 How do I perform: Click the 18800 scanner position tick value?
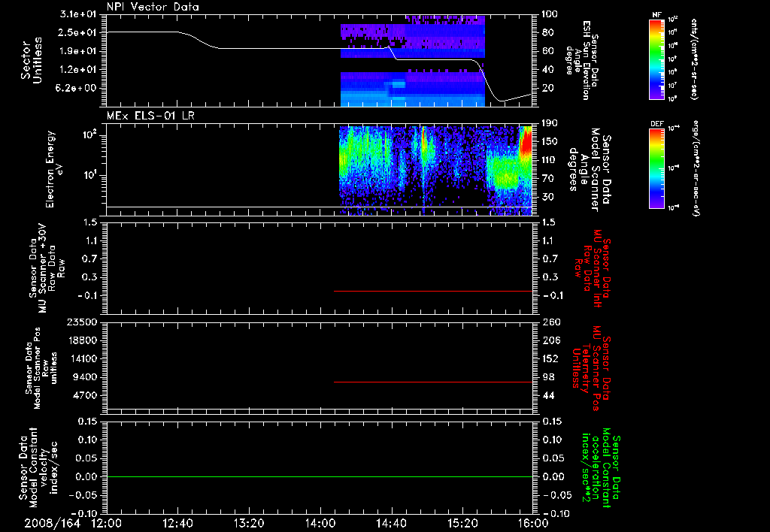pyautogui.click(x=82, y=340)
